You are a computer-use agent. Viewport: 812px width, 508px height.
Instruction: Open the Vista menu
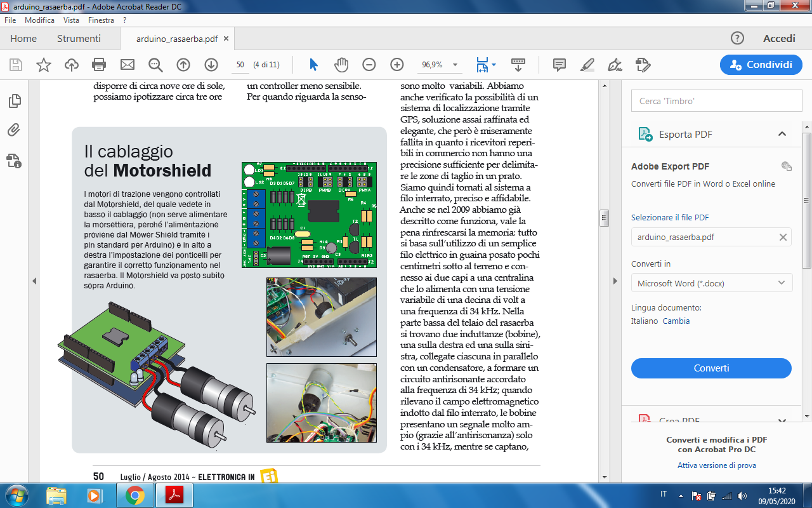[71, 20]
